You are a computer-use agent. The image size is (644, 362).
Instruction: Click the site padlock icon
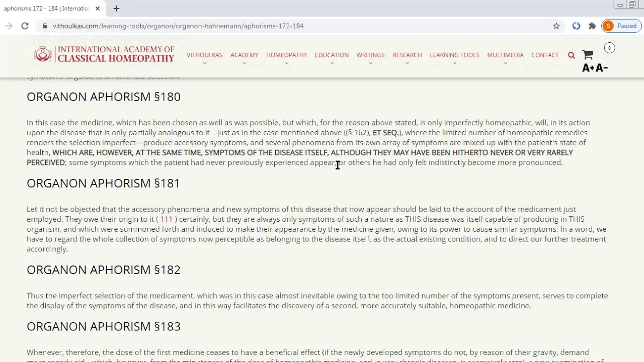(45, 26)
